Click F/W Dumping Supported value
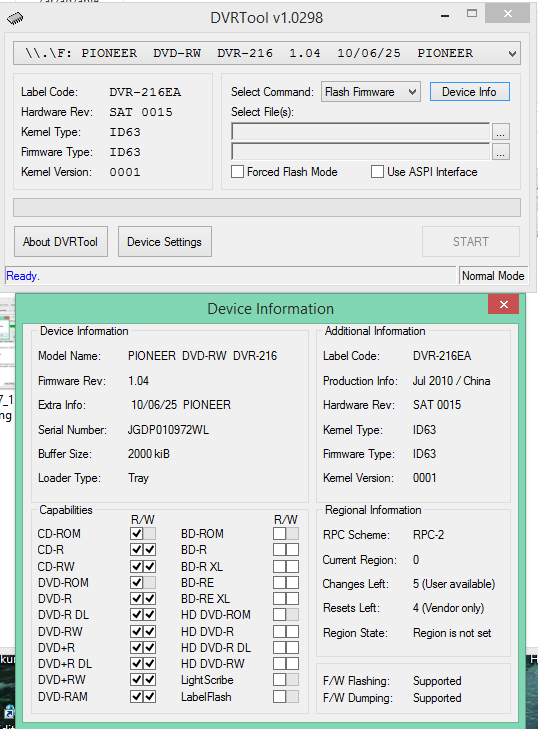 pyautogui.click(x=437, y=698)
